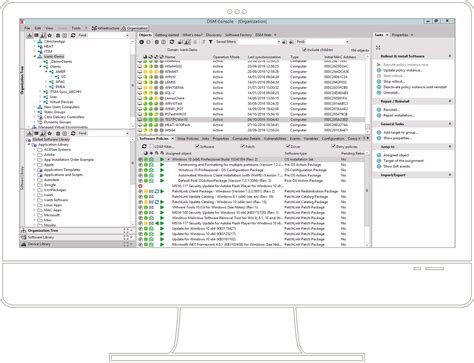Image resolution: width=474 pixels, height=363 pixels.
Task: Expand the Import/Export section
Action: [450, 175]
